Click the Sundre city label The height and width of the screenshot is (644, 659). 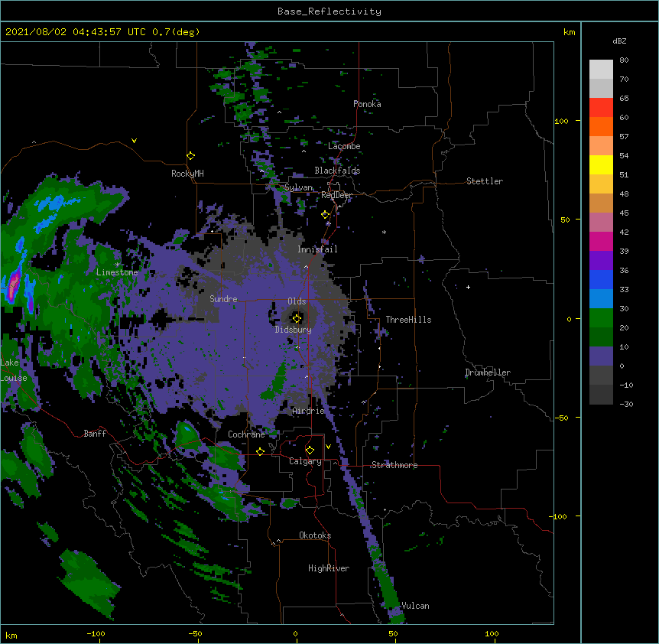pos(223,299)
